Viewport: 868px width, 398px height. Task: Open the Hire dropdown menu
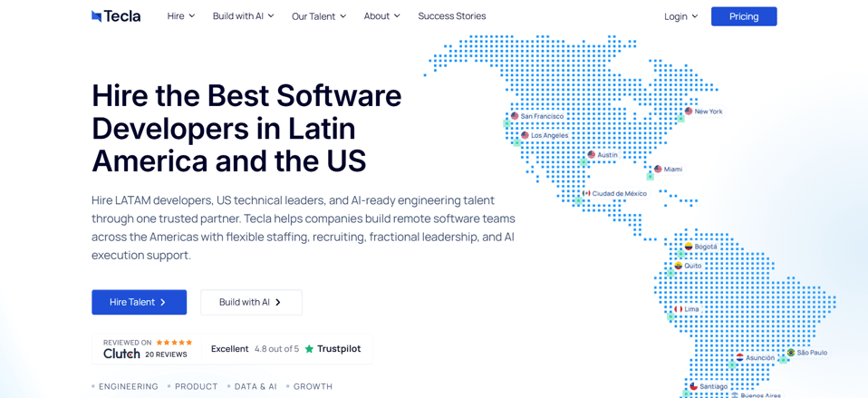181,16
